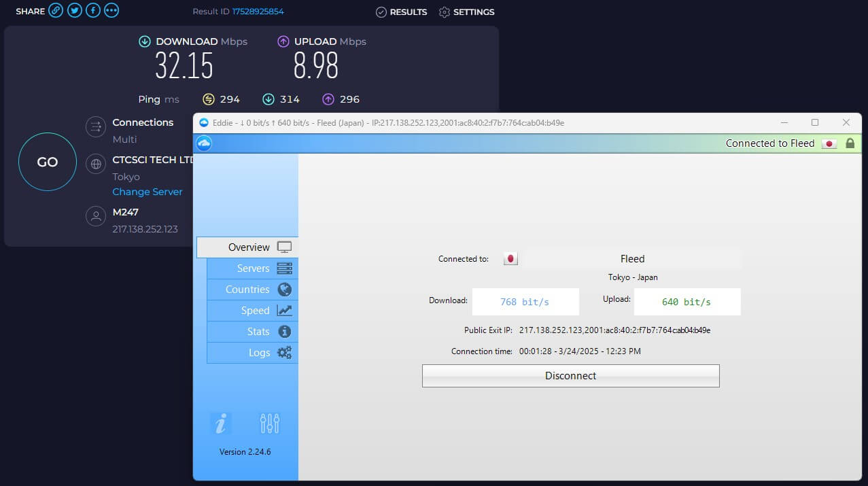Disconnect from the Fleed server

coord(570,375)
